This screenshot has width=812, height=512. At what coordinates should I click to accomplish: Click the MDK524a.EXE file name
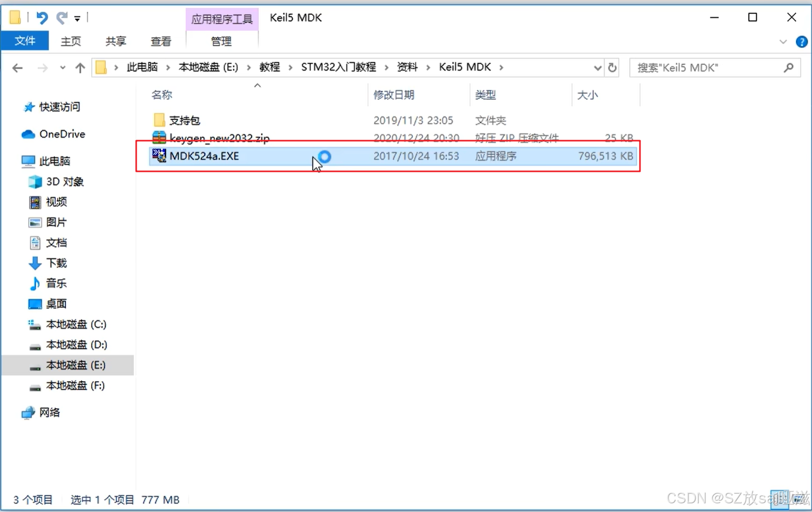[x=204, y=156]
